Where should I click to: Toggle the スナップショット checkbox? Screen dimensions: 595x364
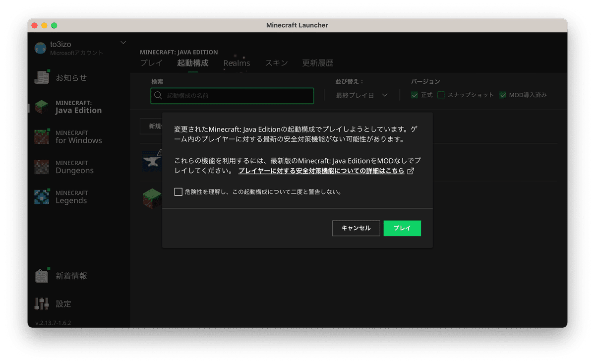coord(441,95)
